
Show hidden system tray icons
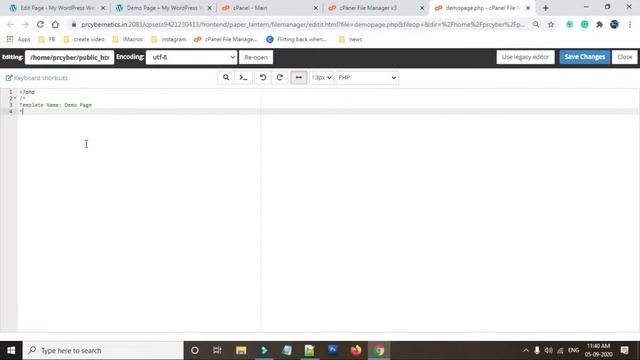point(526,350)
